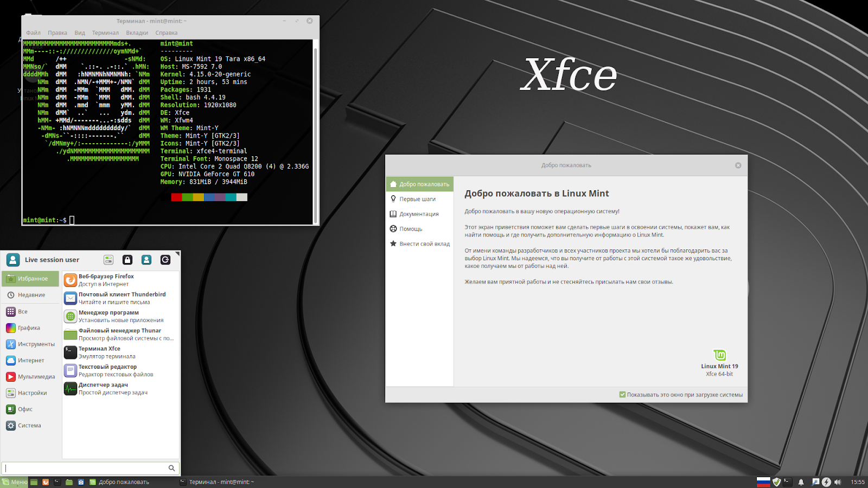This screenshot has width=868, height=488.
Task: Click terminal launcher in bottom panel
Action: click(58, 482)
